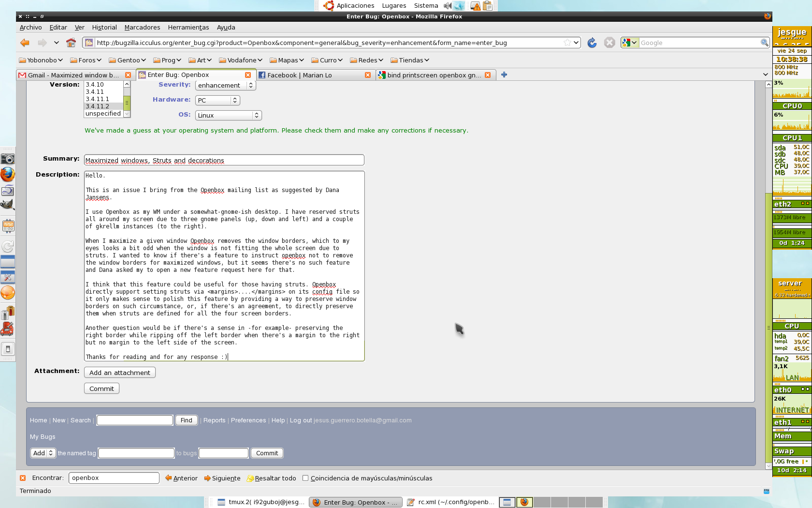Bookmark page with star icon
The width and height of the screenshot is (812, 508).
click(567, 43)
